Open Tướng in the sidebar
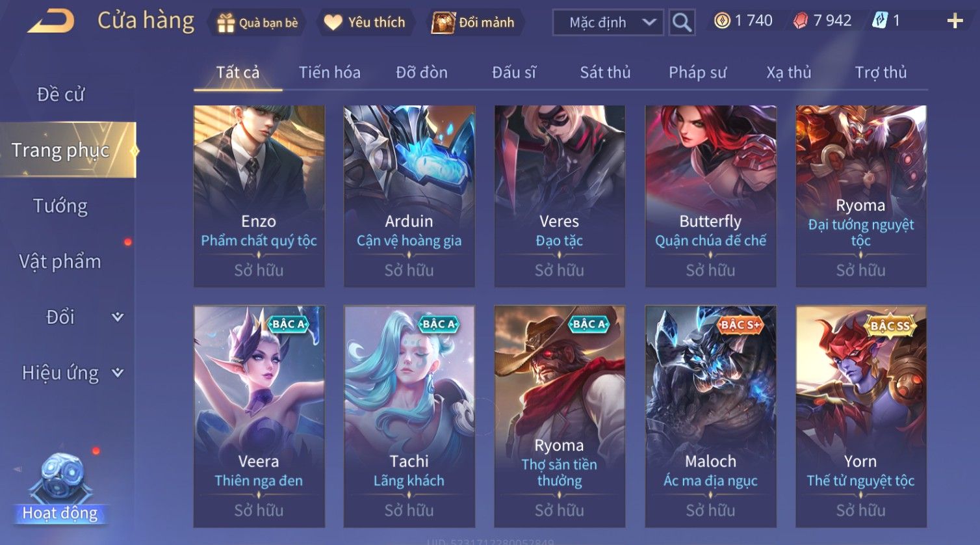 tap(60, 206)
